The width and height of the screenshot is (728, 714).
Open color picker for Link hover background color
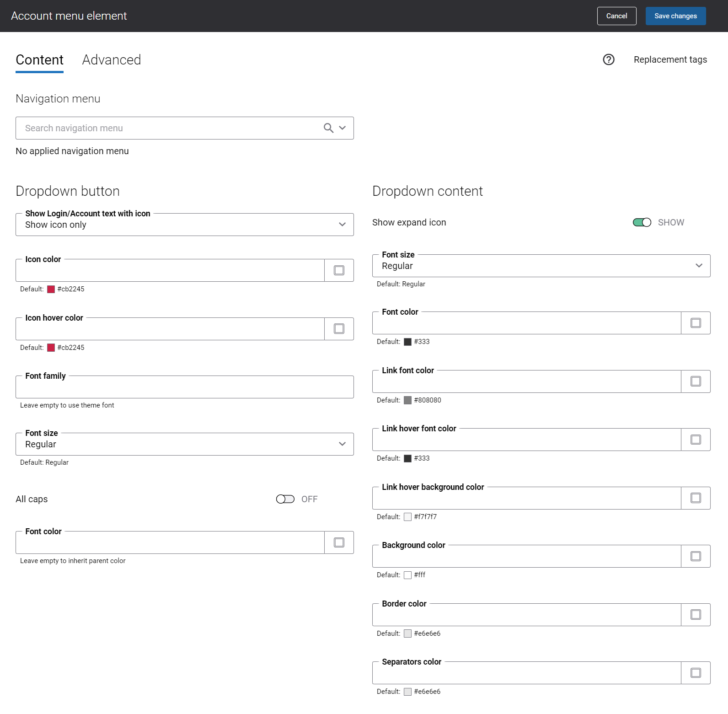tap(696, 498)
